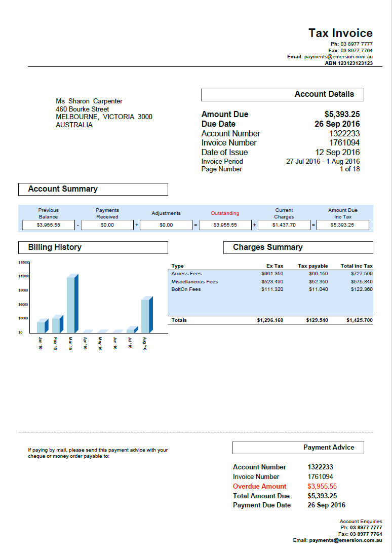Click the red Overdue Amount label
This screenshot has height=553, width=392.
pyautogui.click(x=259, y=487)
